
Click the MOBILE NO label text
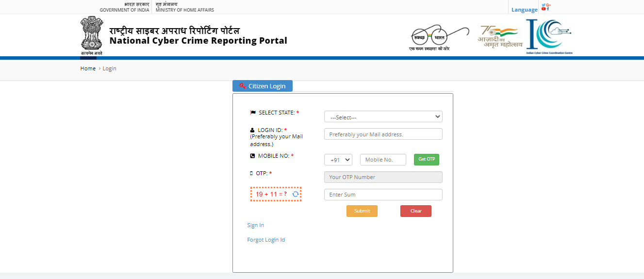coord(274,156)
